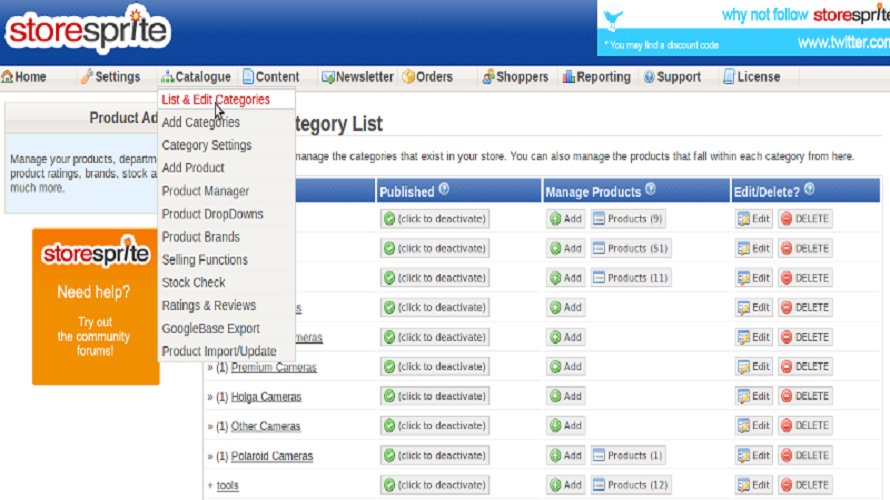Edit the tools category
Viewport: 890px width, 500px height.
click(x=754, y=485)
